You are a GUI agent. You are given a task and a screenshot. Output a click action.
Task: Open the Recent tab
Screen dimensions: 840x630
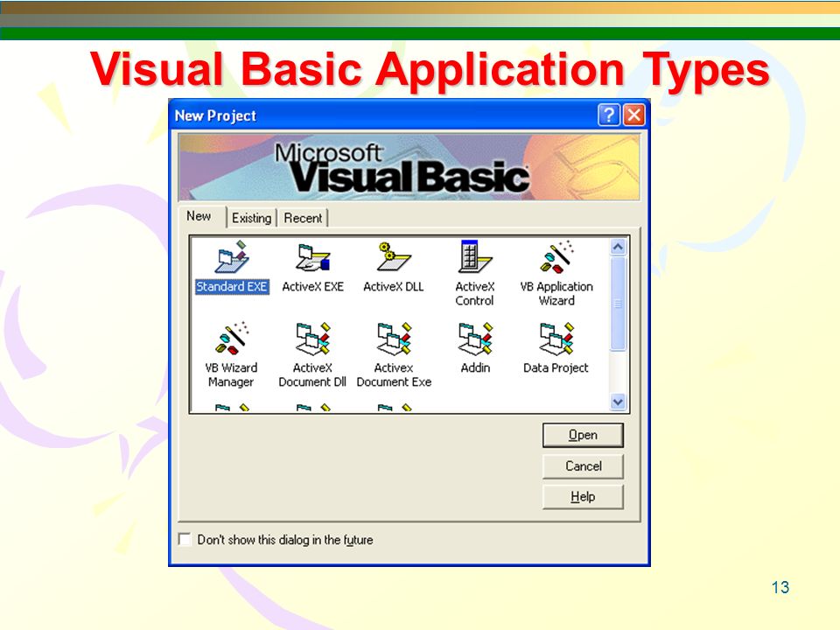point(303,218)
